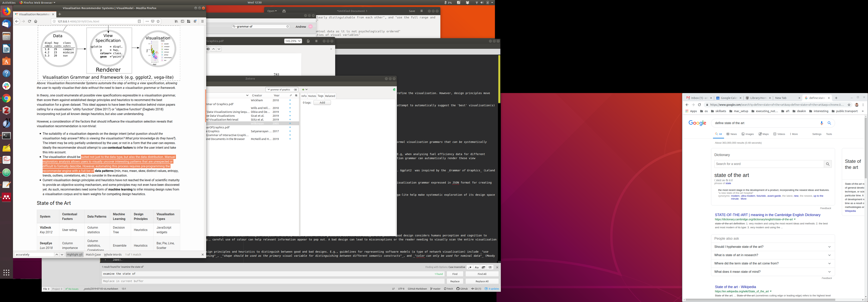Viewport: 868px width, 302px height.
Task: Toggle regex option in Atom find panel
Action: [470, 267]
